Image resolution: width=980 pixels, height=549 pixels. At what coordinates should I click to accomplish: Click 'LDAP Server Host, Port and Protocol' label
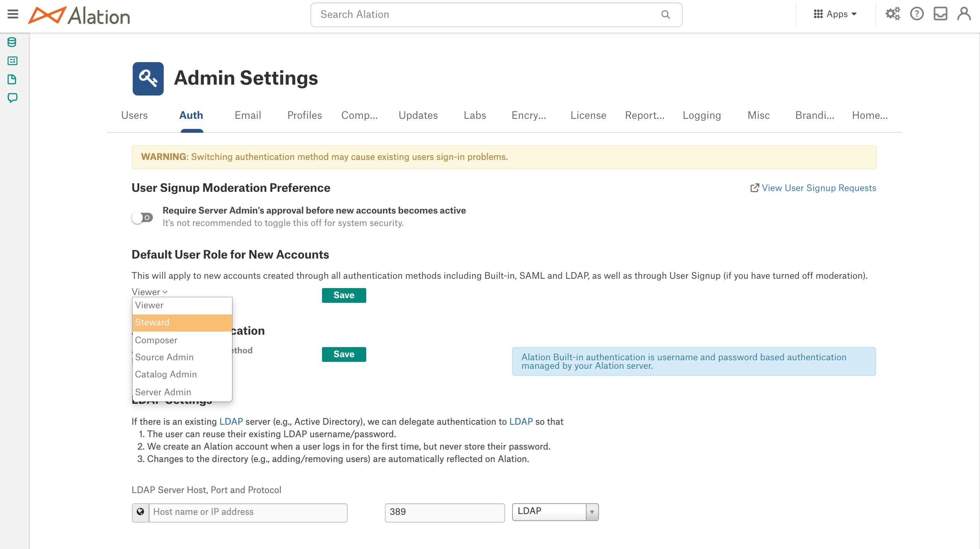(x=206, y=490)
